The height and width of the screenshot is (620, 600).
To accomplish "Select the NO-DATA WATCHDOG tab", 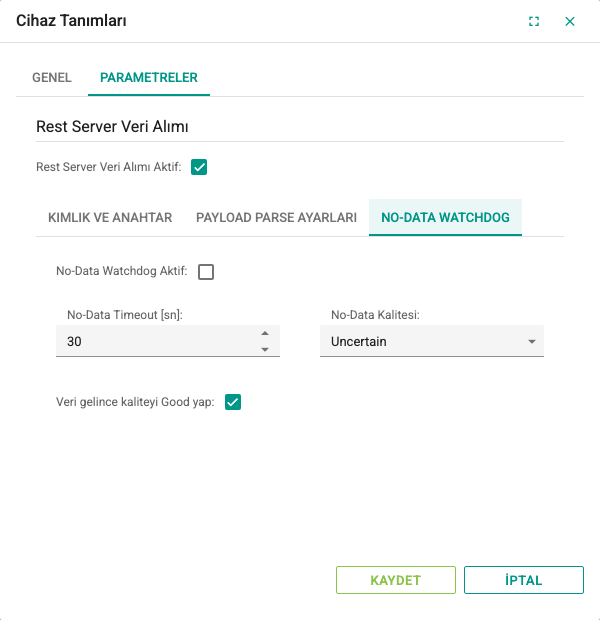I will click(x=445, y=217).
